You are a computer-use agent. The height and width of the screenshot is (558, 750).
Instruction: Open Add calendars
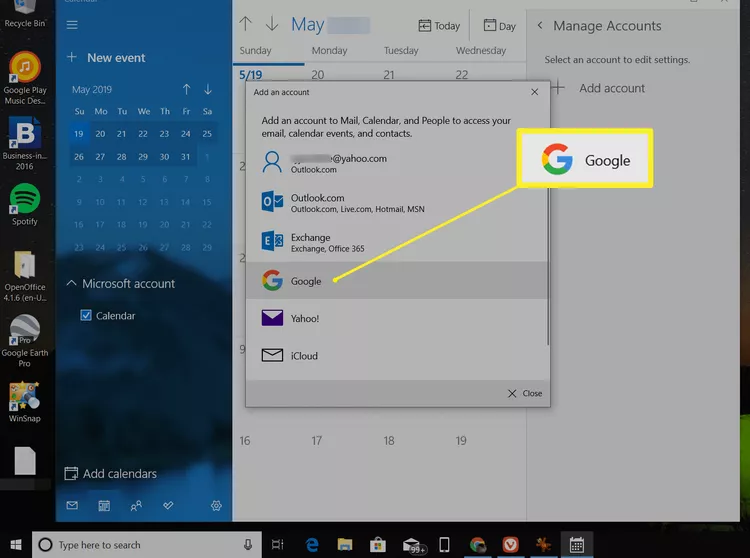point(110,474)
